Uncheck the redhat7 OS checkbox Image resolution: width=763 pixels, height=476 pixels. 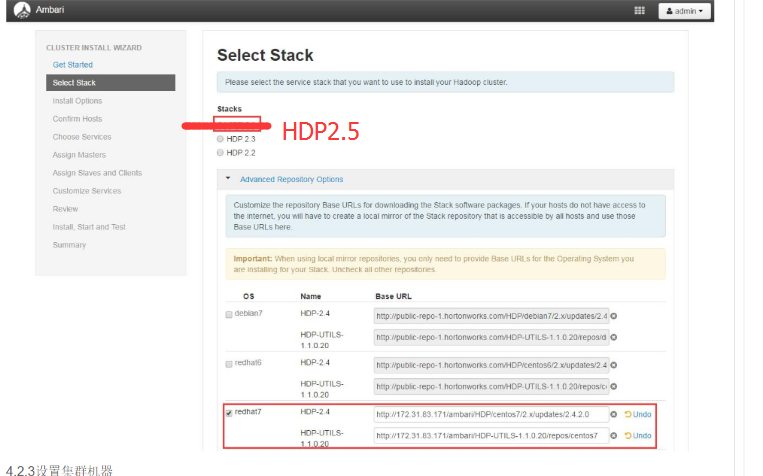click(229, 413)
